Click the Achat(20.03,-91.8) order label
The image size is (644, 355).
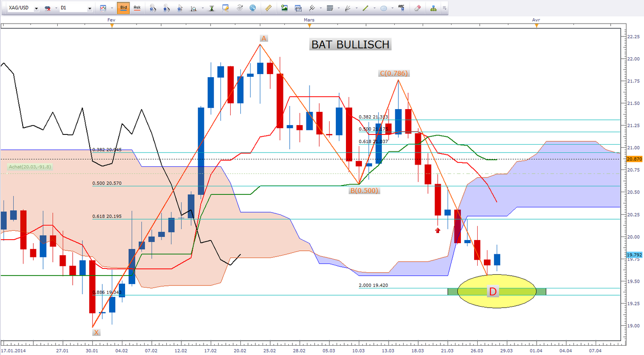(30, 167)
